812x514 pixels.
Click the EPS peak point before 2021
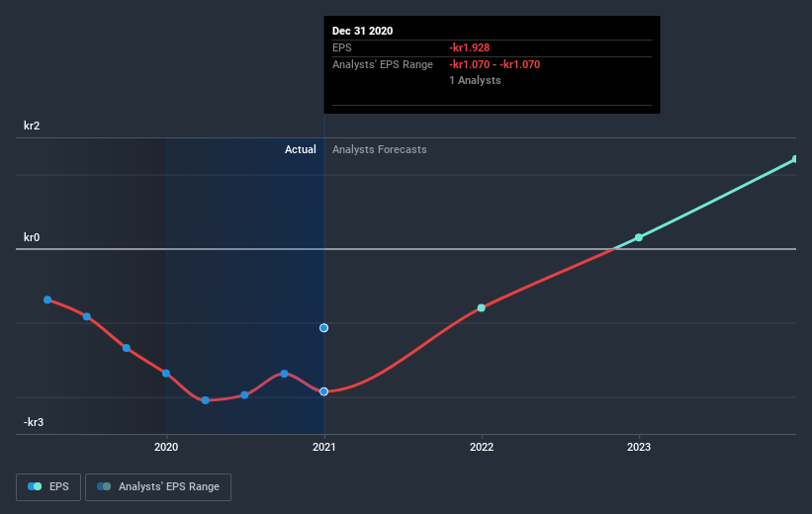click(284, 374)
